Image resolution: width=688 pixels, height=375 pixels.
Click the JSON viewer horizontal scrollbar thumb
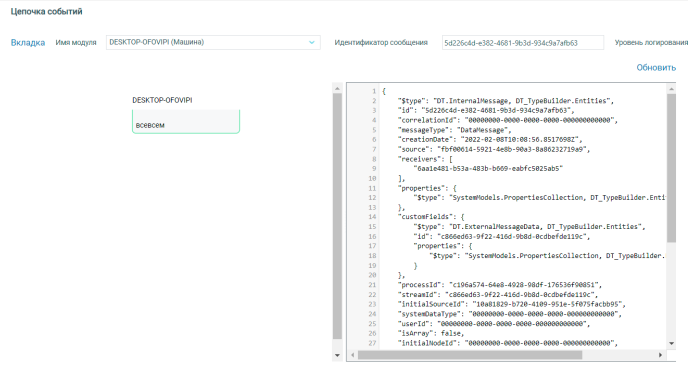click(470, 355)
